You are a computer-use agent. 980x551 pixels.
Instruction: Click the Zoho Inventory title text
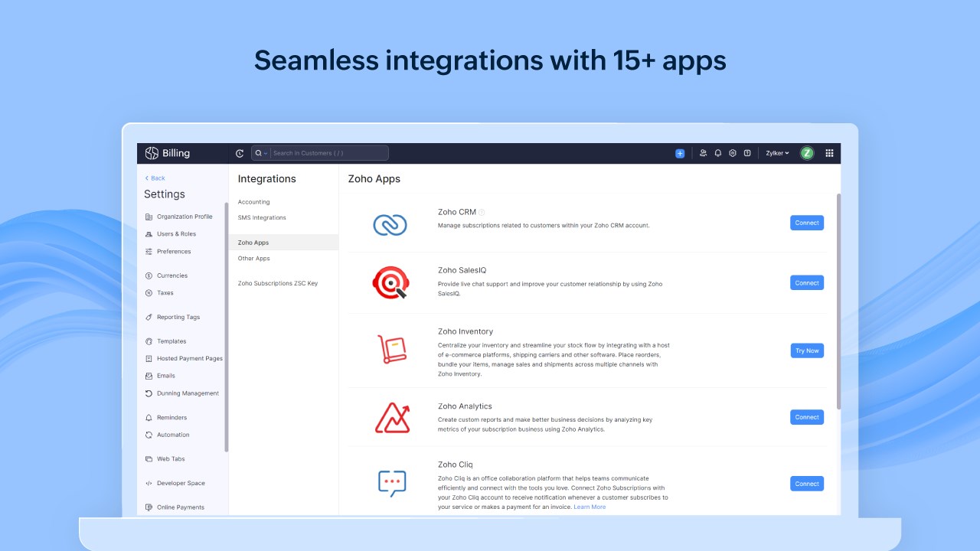[x=465, y=331]
